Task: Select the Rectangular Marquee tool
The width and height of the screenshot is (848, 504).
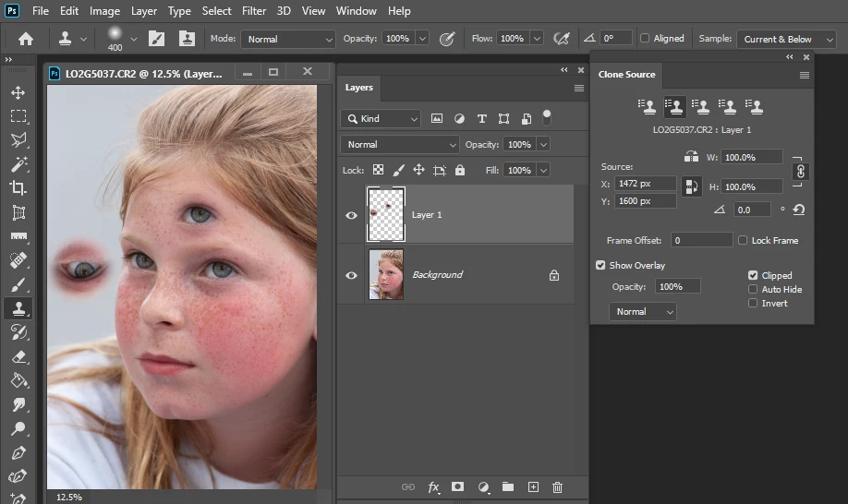Action: click(x=18, y=116)
